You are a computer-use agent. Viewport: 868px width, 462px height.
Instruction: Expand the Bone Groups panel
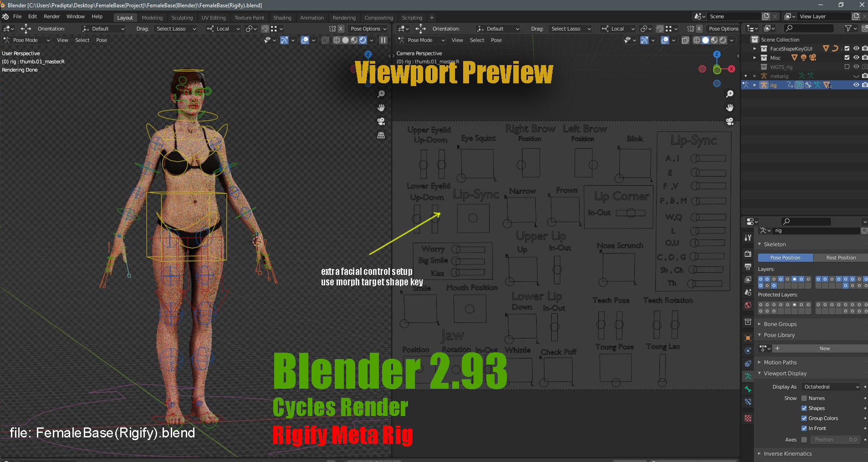[x=780, y=324]
